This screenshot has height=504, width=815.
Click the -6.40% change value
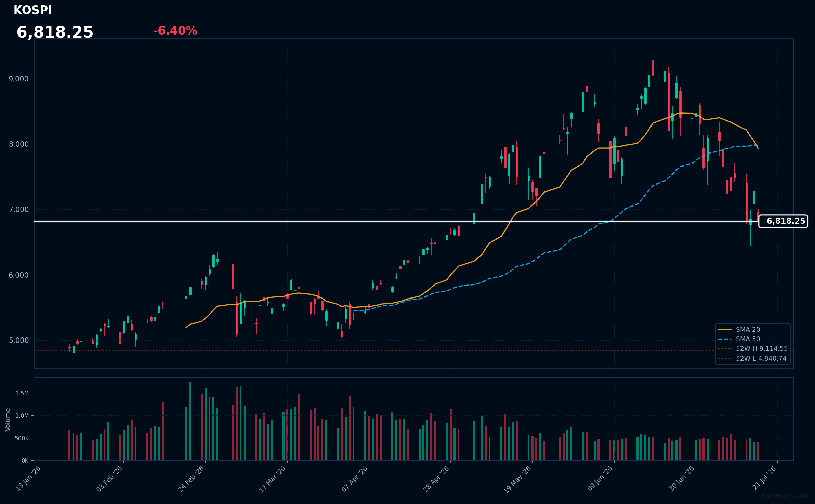click(175, 31)
